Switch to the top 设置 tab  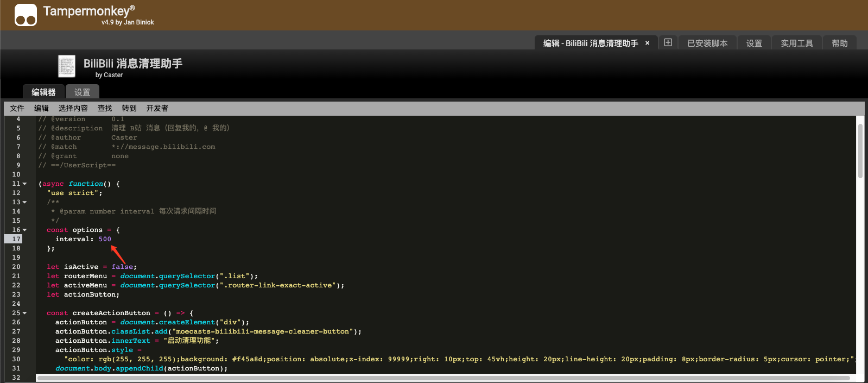[754, 43]
